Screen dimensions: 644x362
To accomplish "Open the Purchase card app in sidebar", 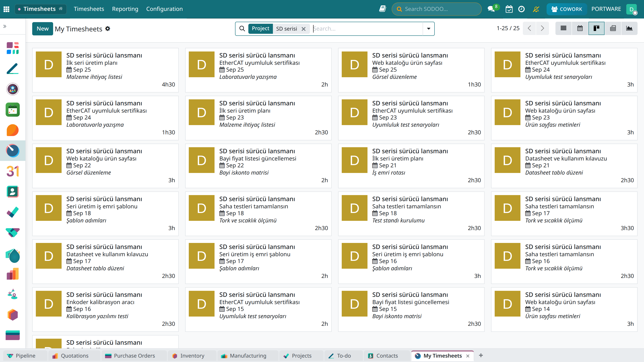I will click(12, 335).
